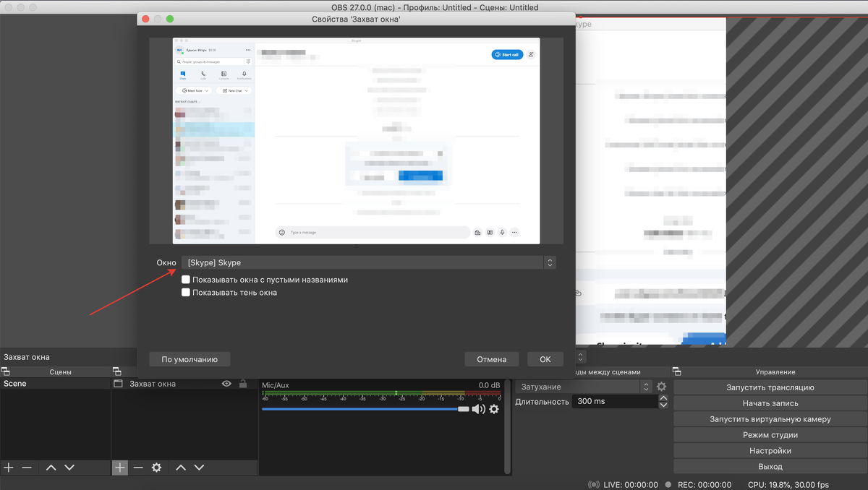This screenshot has height=490, width=868.
Task: Open the Окно dropdown showing [Skype] Skype
Action: click(369, 263)
